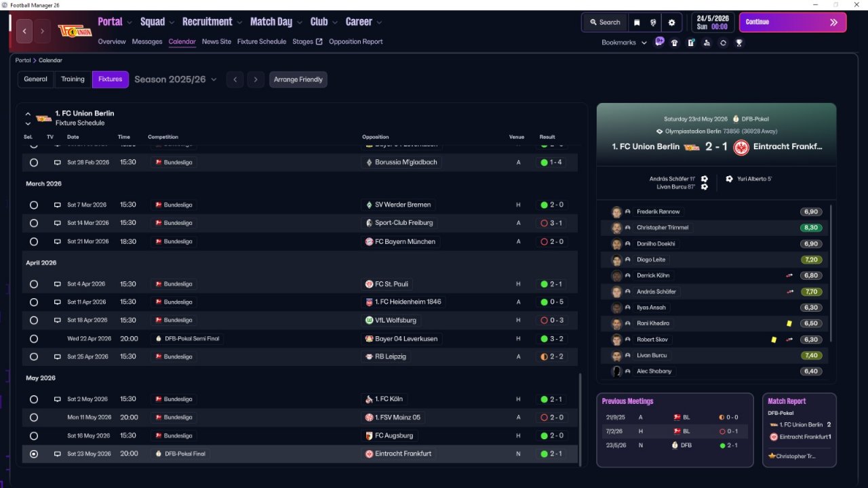The height and width of the screenshot is (488, 868).
Task: Click the yellow card icon for Rani Khedira
Action: click(x=789, y=324)
